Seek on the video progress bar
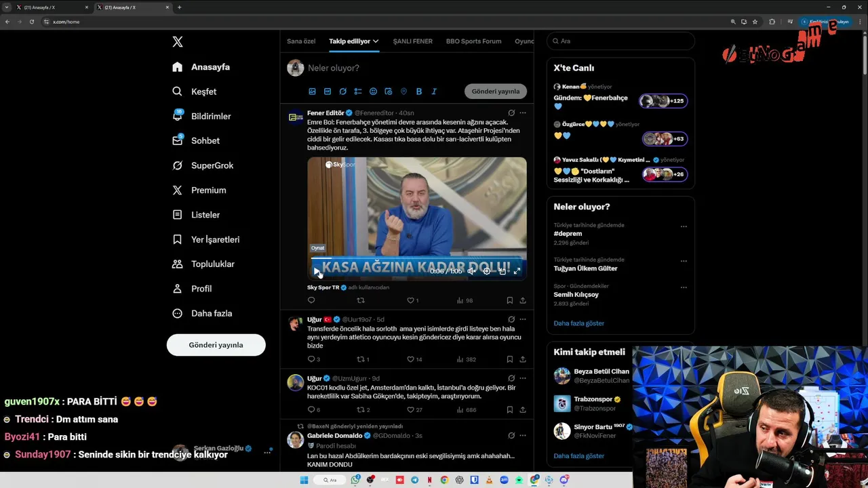Viewport: 868px width, 488px height. tap(417, 258)
